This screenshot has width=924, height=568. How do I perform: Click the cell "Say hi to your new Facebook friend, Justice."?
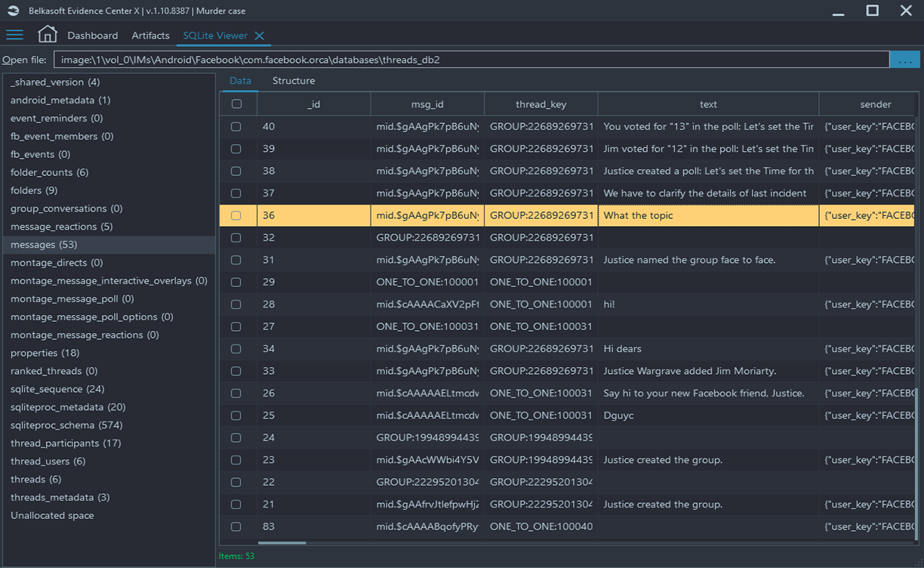coord(708,393)
